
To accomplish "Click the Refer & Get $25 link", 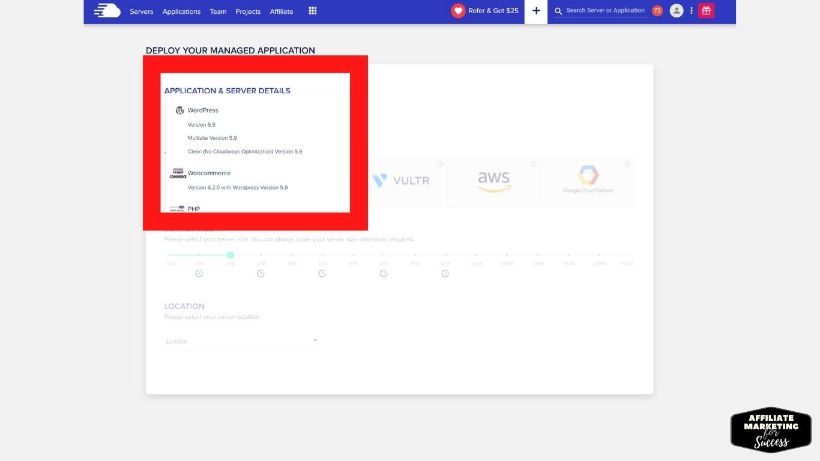I will (493, 10).
